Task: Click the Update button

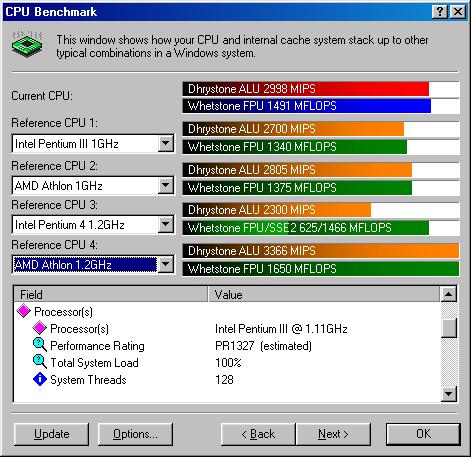Action: (52, 434)
